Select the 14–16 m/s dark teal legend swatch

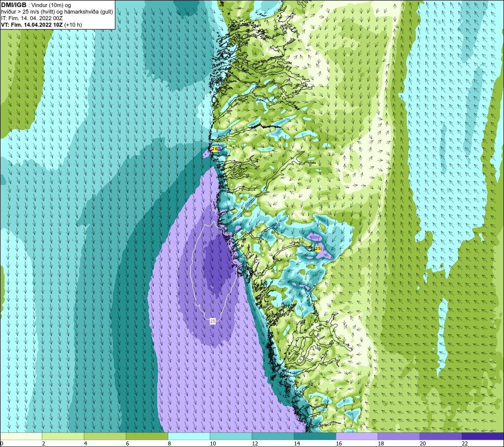pos(315,436)
